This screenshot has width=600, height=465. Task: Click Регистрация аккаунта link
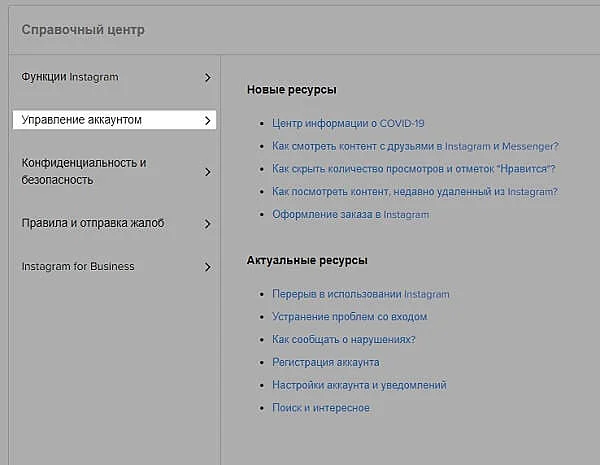[326, 362]
